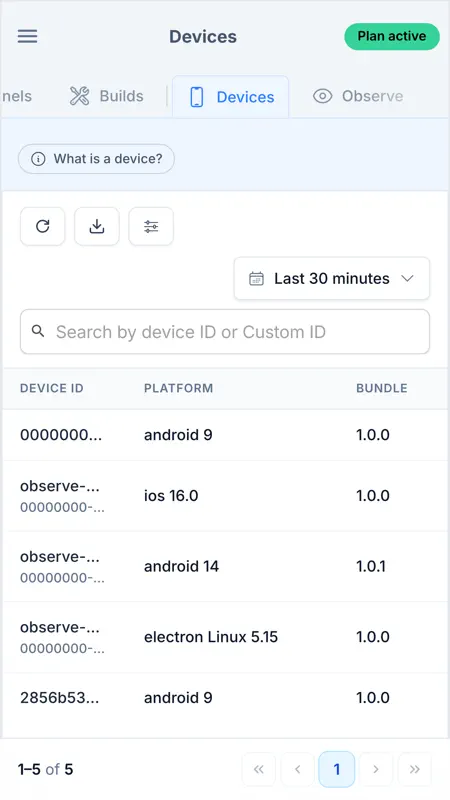Open the filter settings sliders icon
Image resolution: width=450 pixels, height=800 pixels.
[x=151, y=226]
